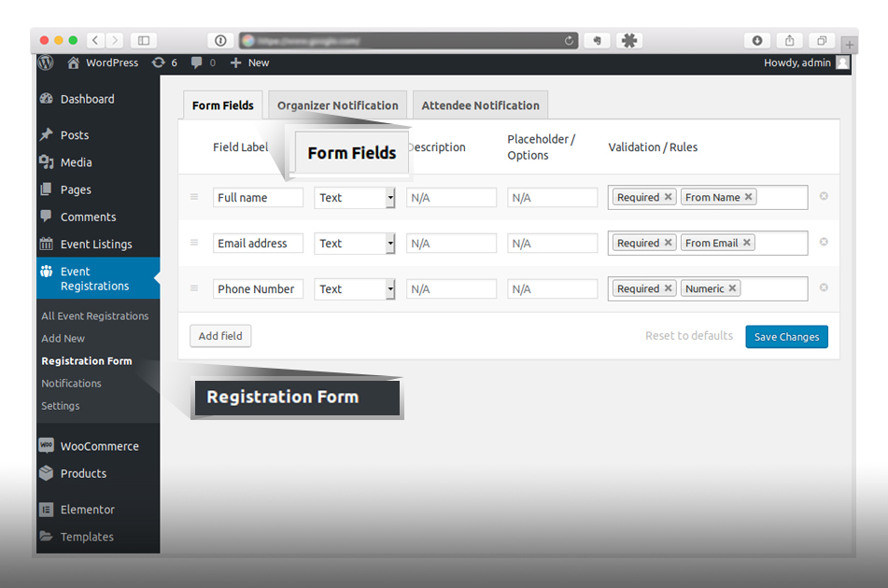This screenshot has width=888, height=588.
Task: Switch to the Form Fields tab
Action: point(222,105)
